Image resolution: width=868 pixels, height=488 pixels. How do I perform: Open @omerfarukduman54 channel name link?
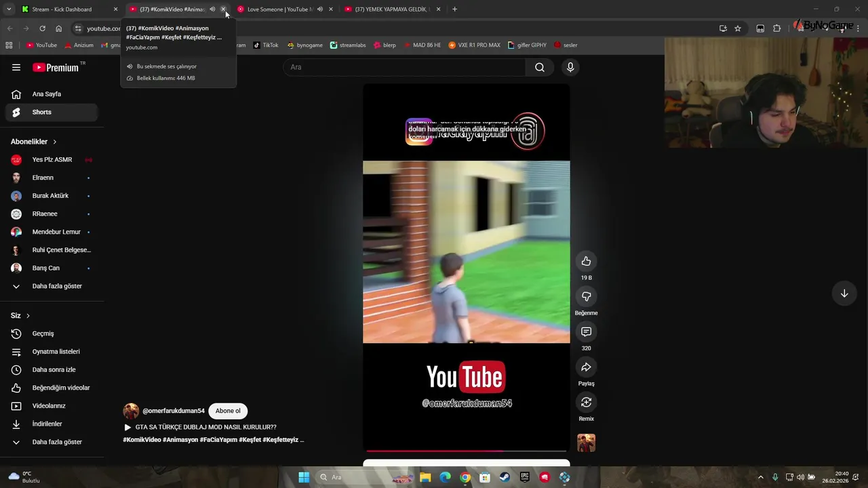pos(174,411)
